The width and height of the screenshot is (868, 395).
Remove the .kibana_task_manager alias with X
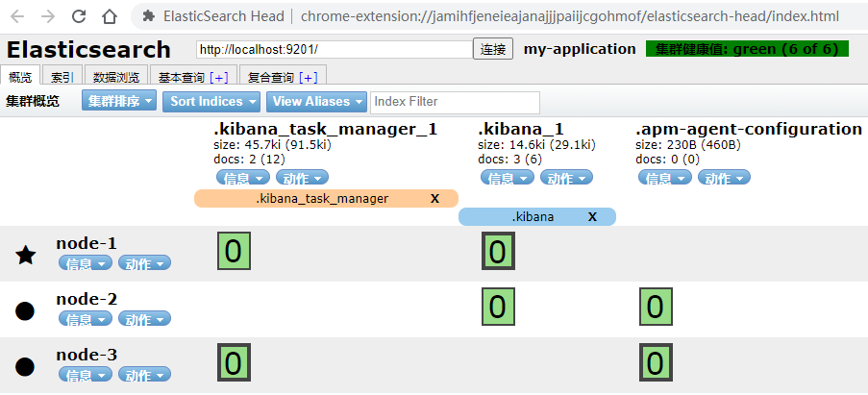(x=434, y=199)
